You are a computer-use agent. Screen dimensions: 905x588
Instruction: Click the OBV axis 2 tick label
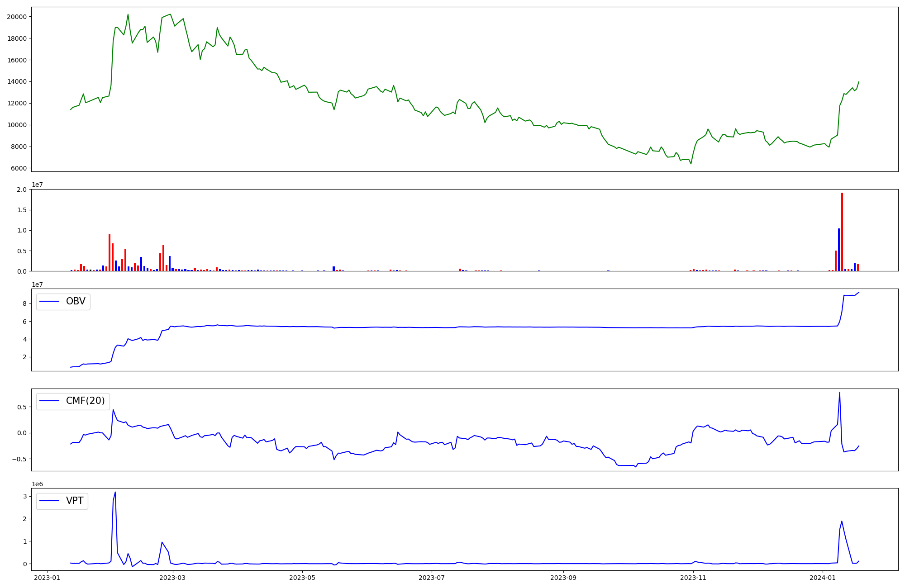[x=24, y=357]
